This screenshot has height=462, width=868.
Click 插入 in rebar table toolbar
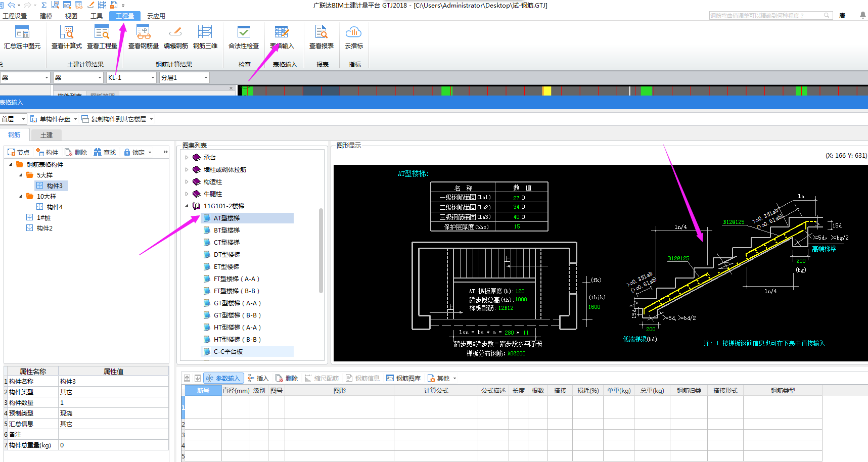[x=258, y=378]
